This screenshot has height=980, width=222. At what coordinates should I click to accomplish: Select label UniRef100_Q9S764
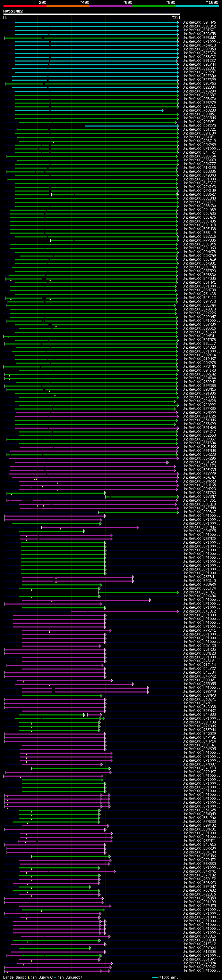pos(199,156)
